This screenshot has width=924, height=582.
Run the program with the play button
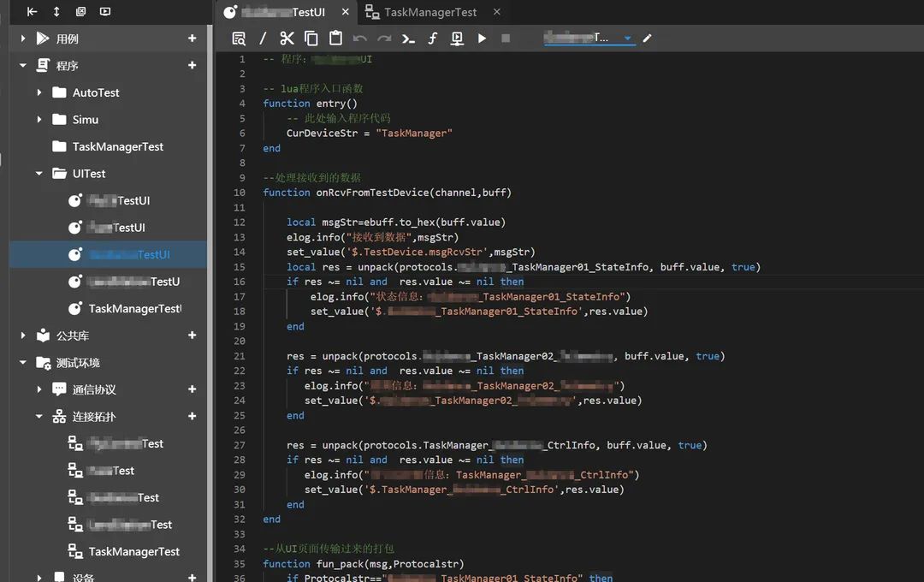point(482,39)
